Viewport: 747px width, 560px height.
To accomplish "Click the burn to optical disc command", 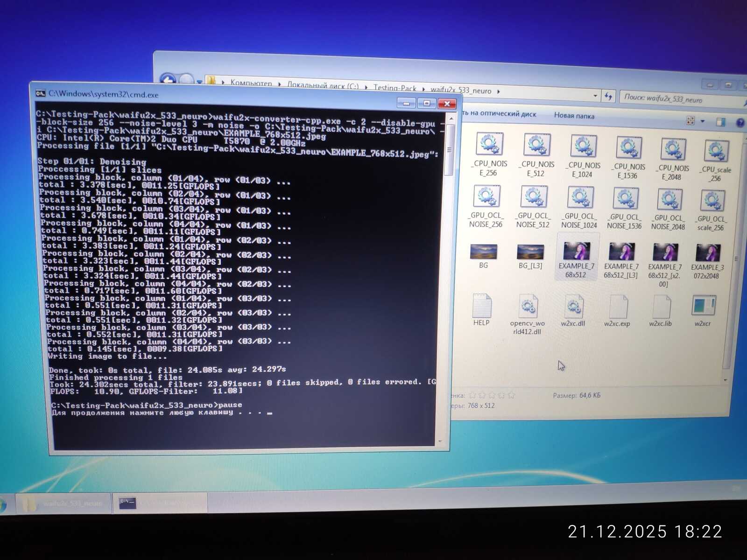I will (x=498, y=113).
